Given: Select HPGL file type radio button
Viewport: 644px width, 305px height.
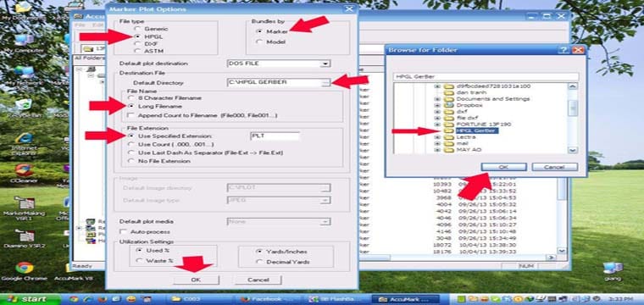Looking at the screenshot, I should (138, 36).
